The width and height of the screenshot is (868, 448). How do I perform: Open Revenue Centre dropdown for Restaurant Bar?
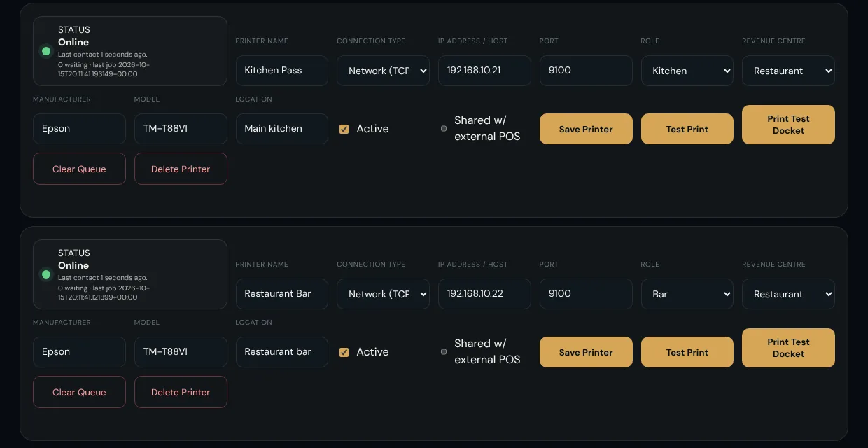tap(788, 294)
